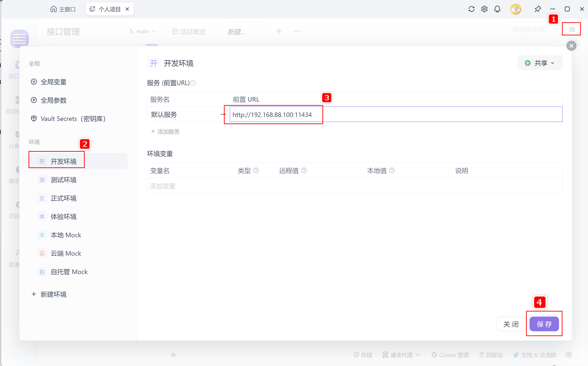Image resolution: width=588 pixels, height=366 pixels.
Task: Switch to the 主窗口 tab
Action: 63,9
